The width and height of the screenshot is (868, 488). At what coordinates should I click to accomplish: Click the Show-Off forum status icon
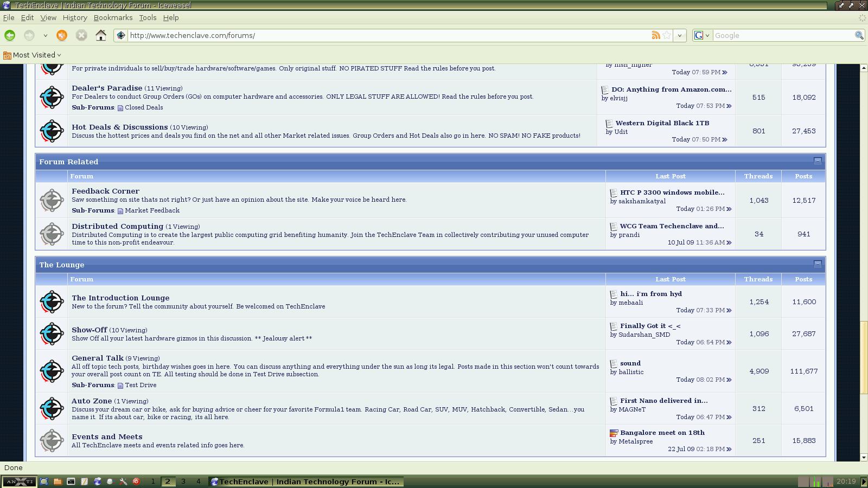tap(52, 333)
